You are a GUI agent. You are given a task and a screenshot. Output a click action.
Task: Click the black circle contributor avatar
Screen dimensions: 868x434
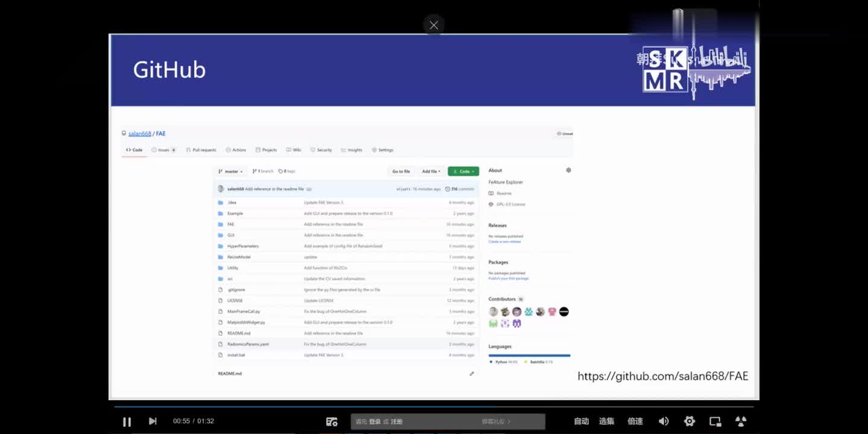coord(564,312)
